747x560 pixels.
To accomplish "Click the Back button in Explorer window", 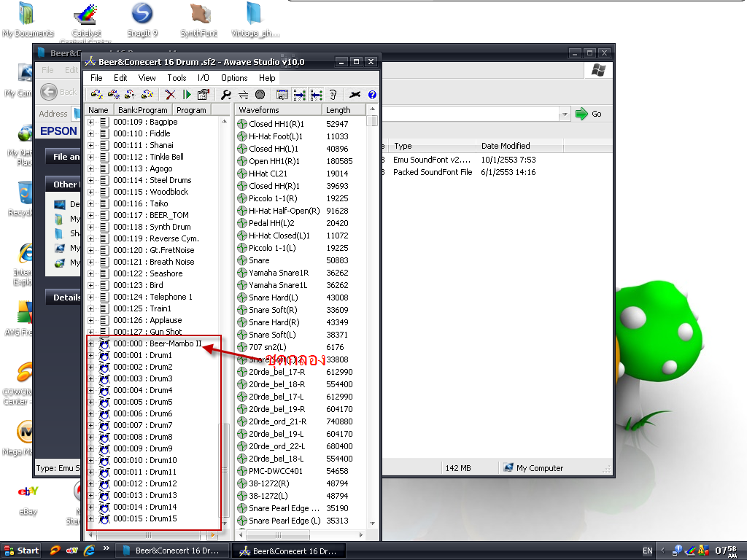I will tap(58, 92).
